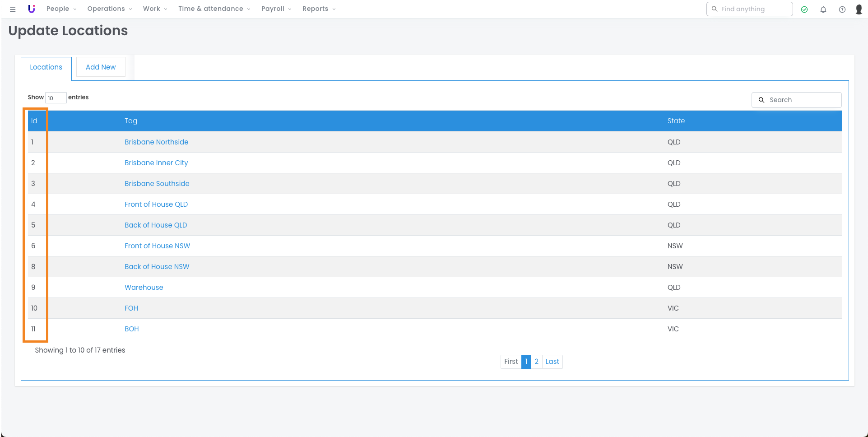The image size is (868, 437).
Task: Open the Reports menu
Action: [319, 9]
